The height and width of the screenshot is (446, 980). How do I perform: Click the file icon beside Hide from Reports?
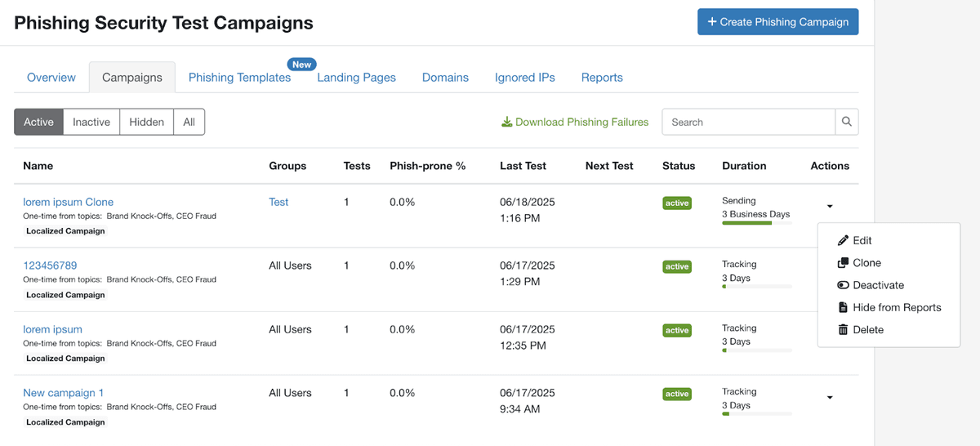(844, 308)
